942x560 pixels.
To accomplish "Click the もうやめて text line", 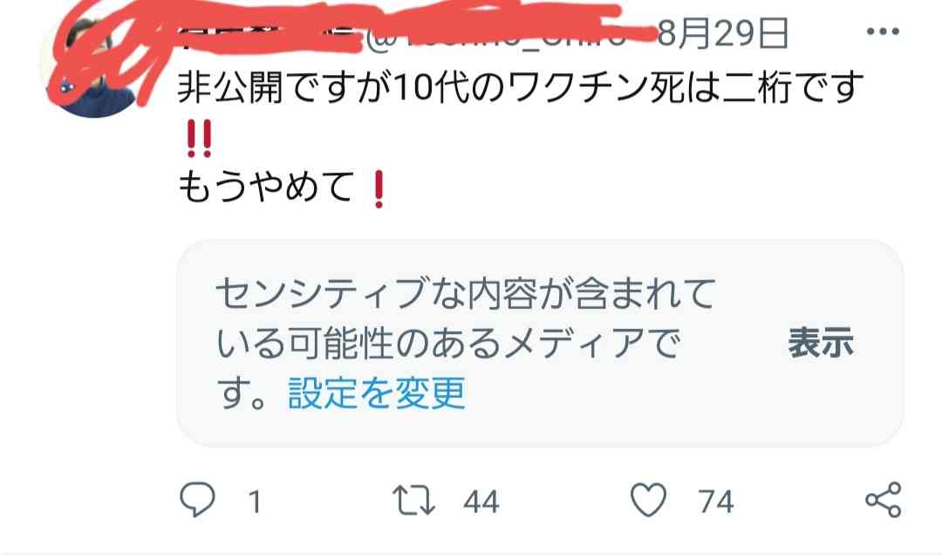I will tap(267, 187).
